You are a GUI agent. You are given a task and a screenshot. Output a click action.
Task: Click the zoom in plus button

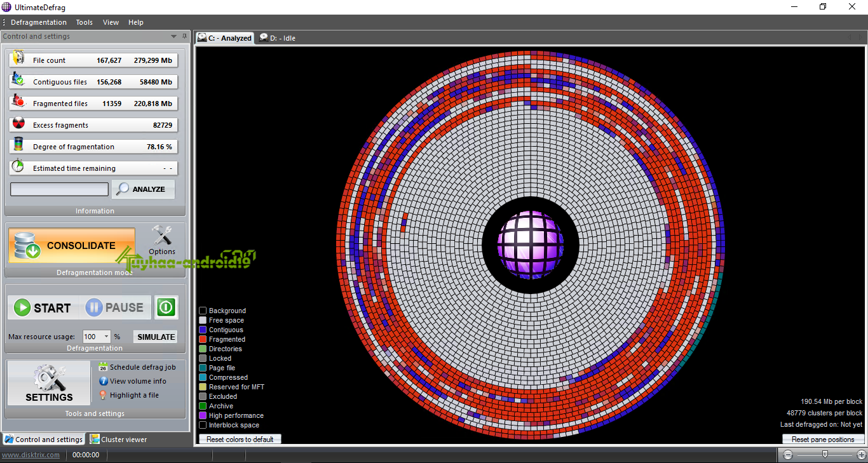[x=862, y=455]
